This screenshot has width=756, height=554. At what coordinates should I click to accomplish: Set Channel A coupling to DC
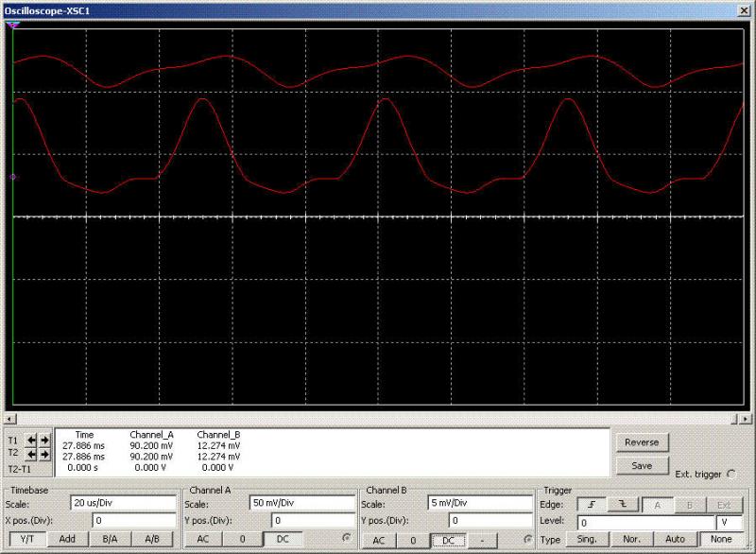click(283, 539)
